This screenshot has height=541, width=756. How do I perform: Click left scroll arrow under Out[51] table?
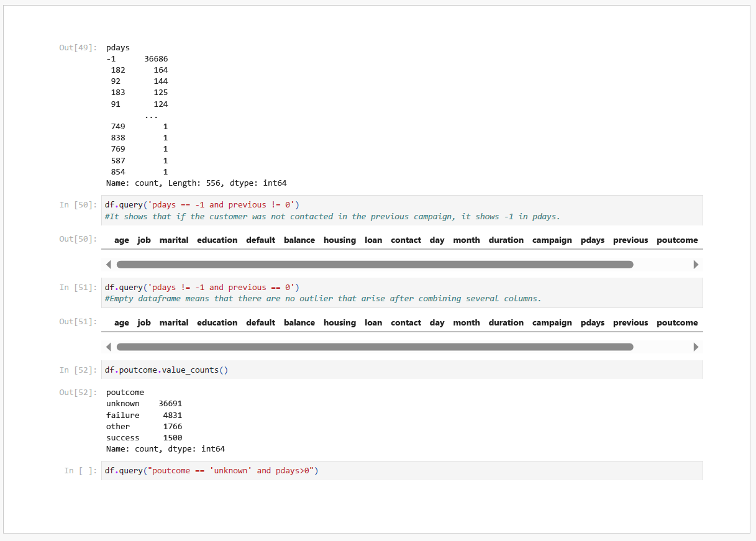tap(109, 347)
